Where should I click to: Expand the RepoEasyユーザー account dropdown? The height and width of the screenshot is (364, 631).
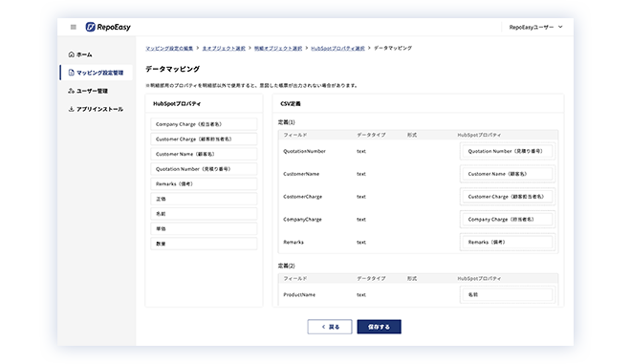pyautogui.click(x=535, y=27)
